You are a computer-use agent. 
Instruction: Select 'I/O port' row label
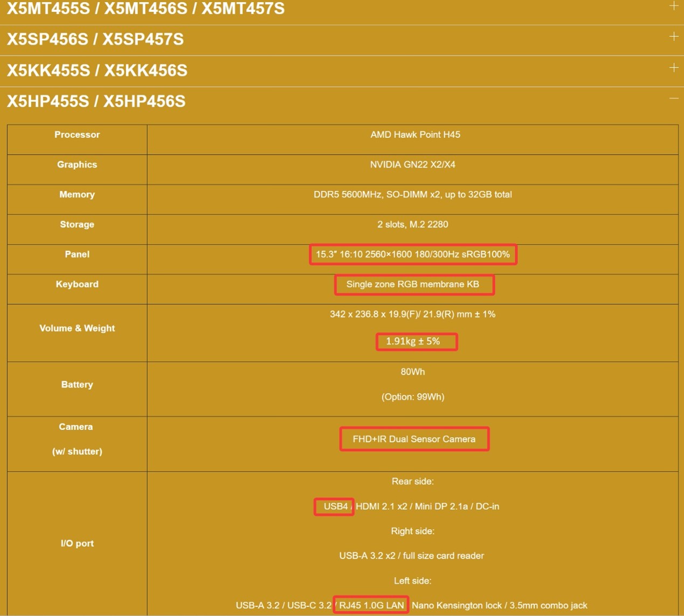click(x=77, y=544)
